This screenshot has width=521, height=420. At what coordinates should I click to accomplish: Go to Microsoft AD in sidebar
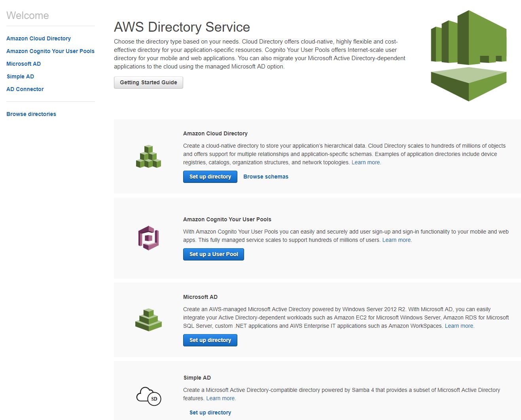(23, 64)
